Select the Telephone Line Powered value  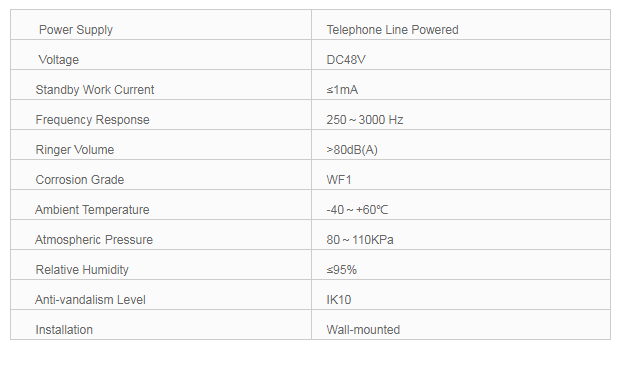392,30
